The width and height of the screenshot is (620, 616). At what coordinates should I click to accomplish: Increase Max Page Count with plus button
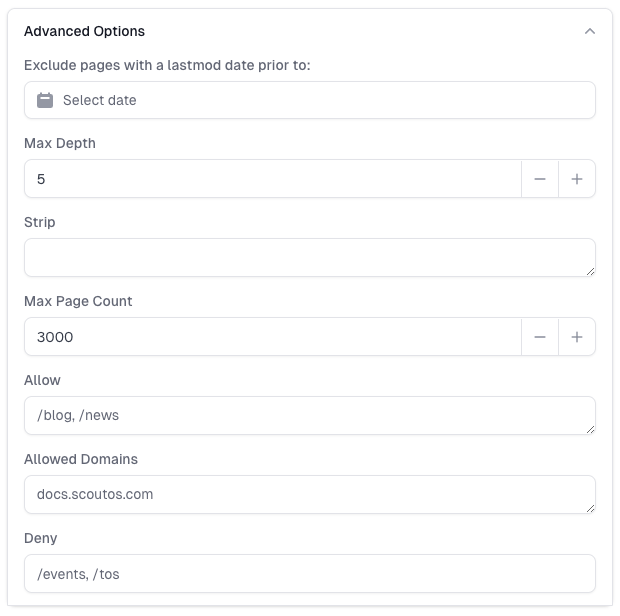[x=577, y=337]
